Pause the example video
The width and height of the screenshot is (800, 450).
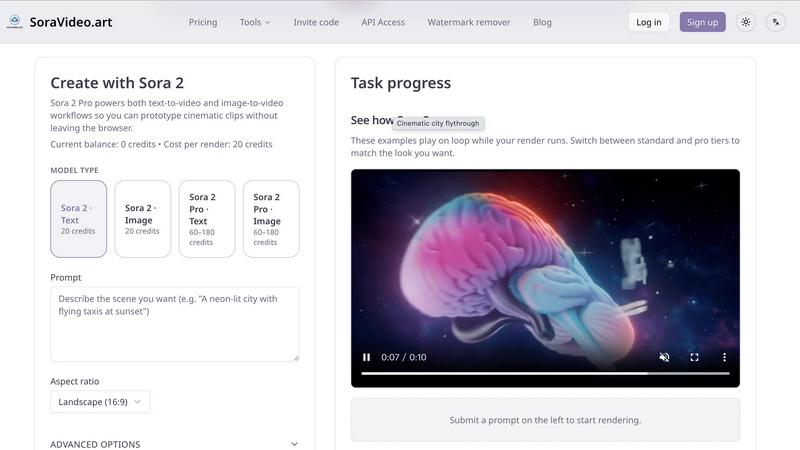[366, 357]
